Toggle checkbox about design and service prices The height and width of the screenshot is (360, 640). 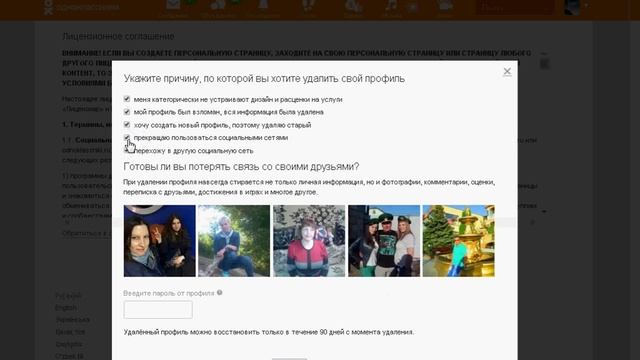(x=127, y=99)
